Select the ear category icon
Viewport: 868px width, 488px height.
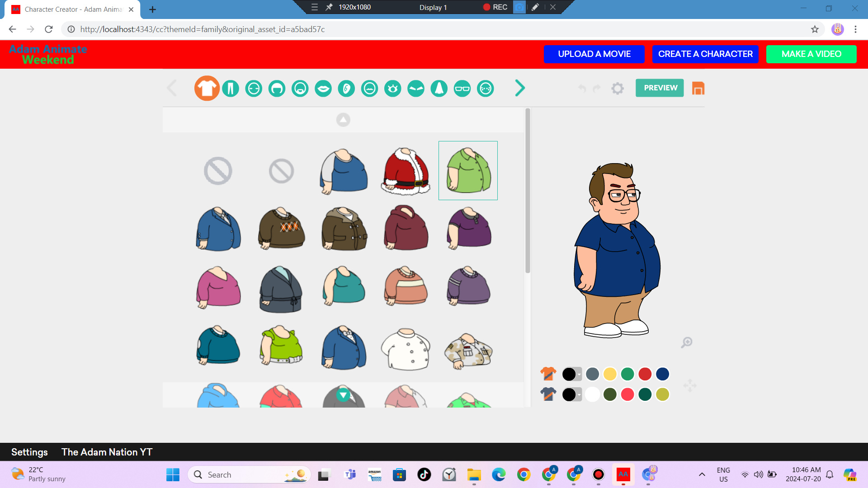[346, 89]
